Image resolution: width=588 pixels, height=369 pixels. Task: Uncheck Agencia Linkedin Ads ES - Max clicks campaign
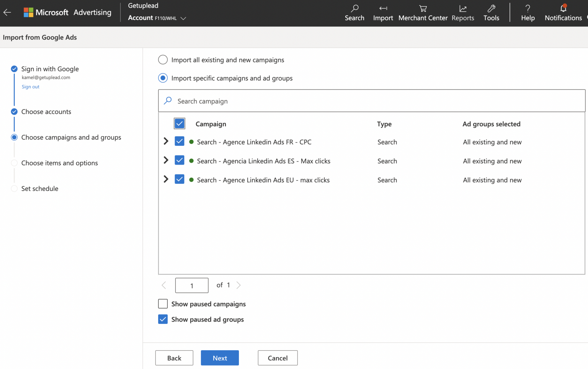pos(180,160)
